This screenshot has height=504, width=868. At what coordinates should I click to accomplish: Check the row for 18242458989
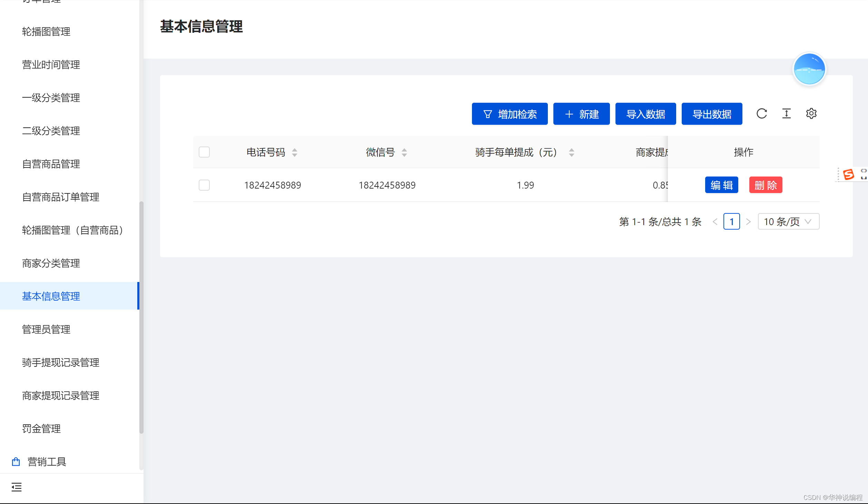(x=204, y=185)
